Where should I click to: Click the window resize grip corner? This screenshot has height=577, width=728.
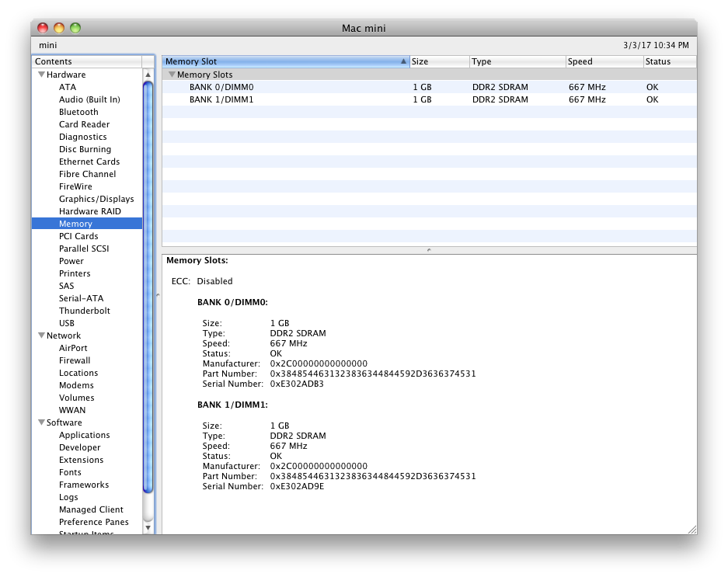(x=691, y=529)
